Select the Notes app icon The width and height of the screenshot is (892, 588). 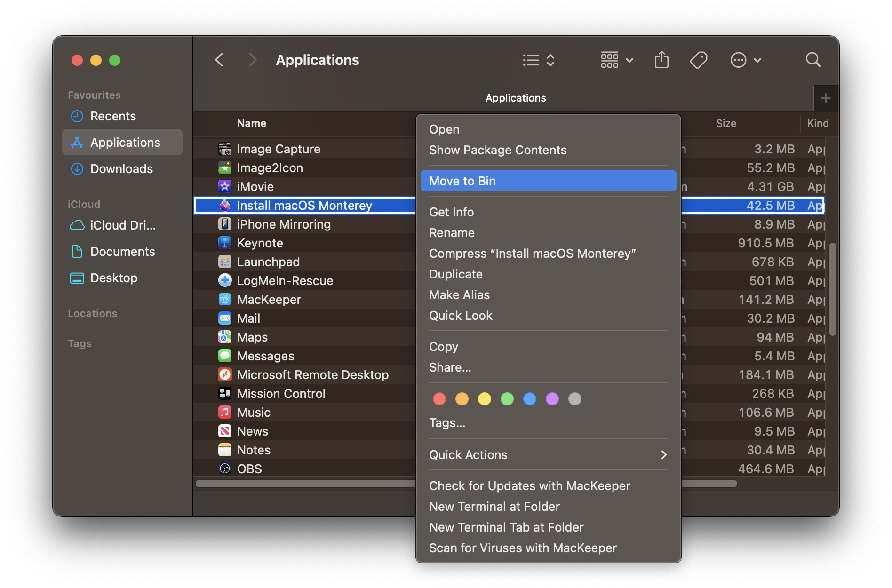pos(225,450)
